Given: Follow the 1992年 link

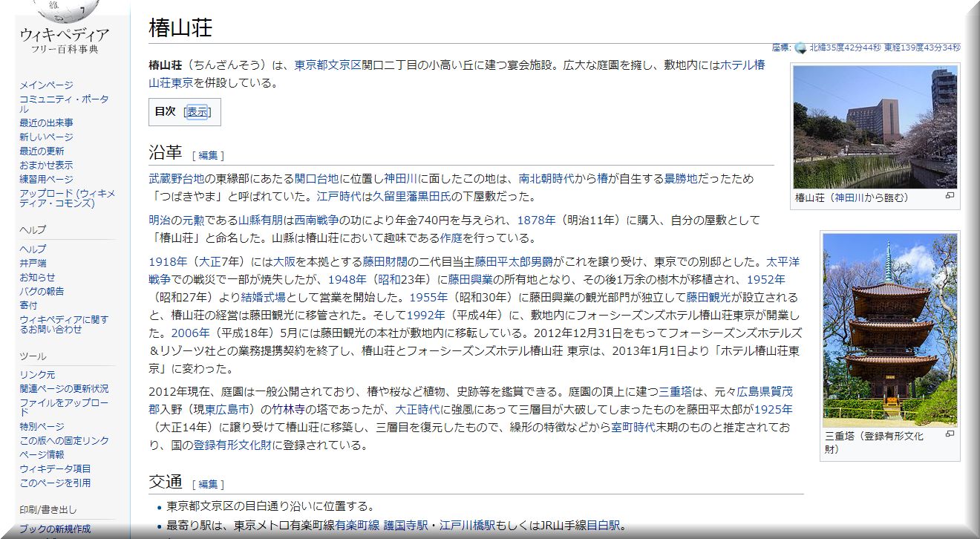Looking at the screenshot, I should (x=425, y=316).
